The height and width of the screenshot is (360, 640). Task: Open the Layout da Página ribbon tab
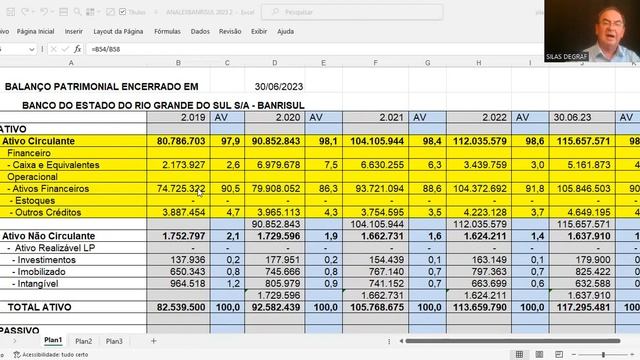point(118,31)
